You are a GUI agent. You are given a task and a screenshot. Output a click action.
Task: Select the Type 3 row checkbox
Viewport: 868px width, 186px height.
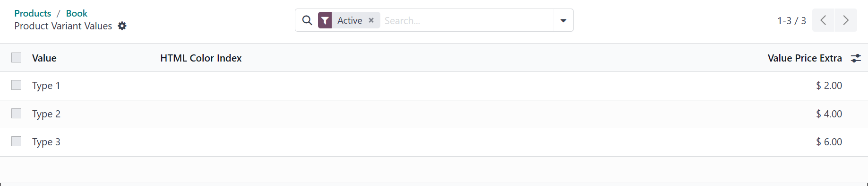(17, 142)
